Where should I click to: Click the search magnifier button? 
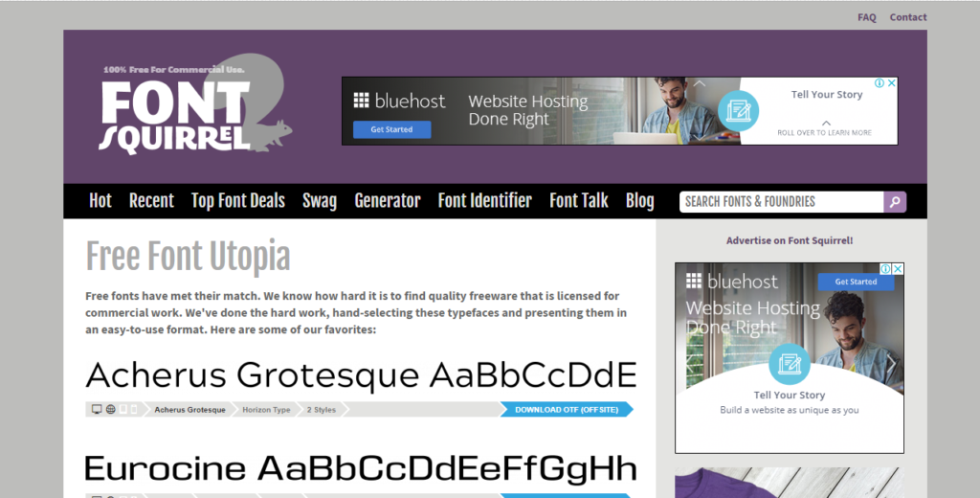tap(895, 201)
